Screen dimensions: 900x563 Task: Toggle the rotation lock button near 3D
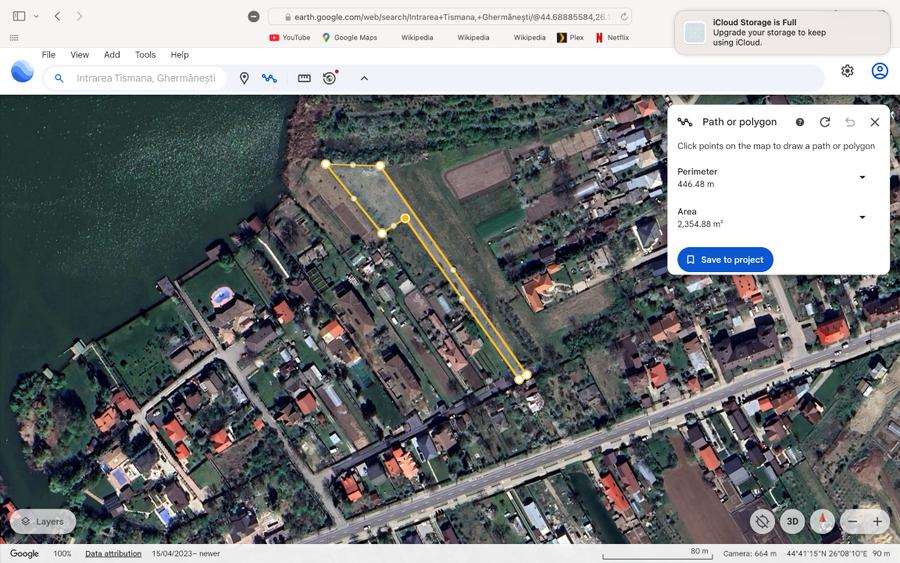[762, 521]
